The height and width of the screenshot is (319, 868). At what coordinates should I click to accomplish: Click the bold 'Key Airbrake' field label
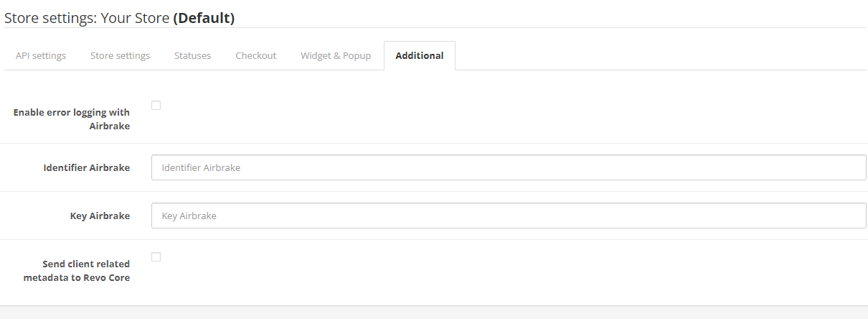coord(100,216)
